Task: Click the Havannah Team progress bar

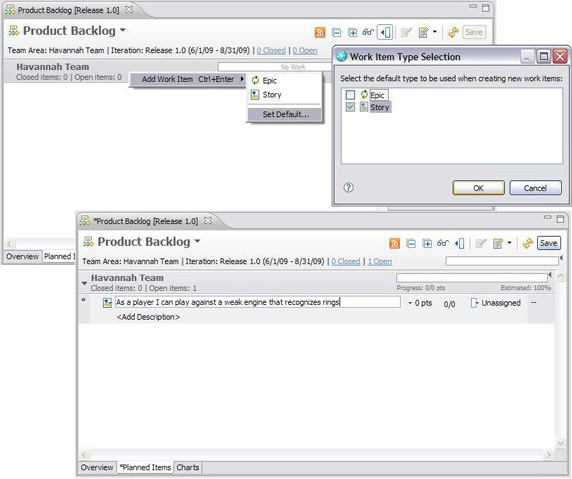Action: (x=472, y=278)
